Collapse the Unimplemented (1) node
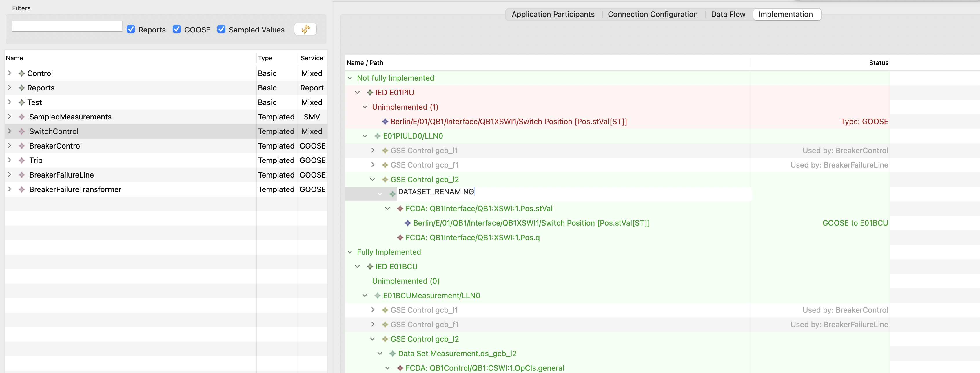Viewport: 980px width, 373px height. [365, 107]
